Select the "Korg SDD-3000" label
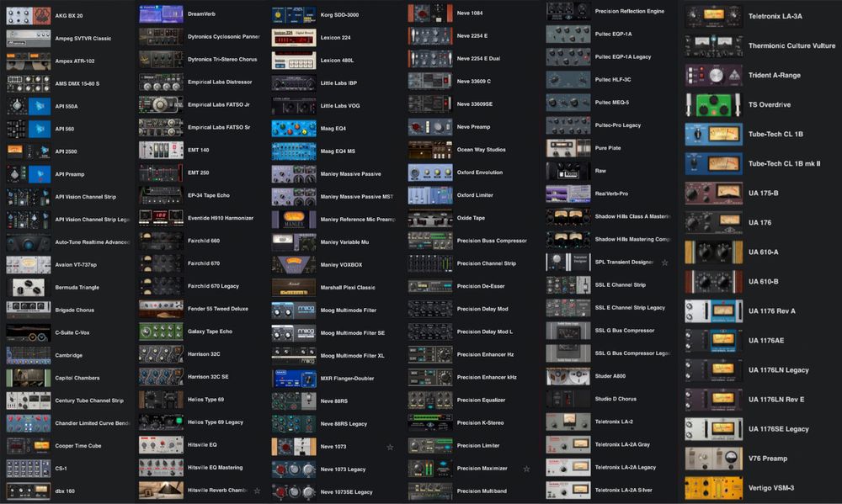The height and width of the screenshot is (504, 842). [339, 15]
